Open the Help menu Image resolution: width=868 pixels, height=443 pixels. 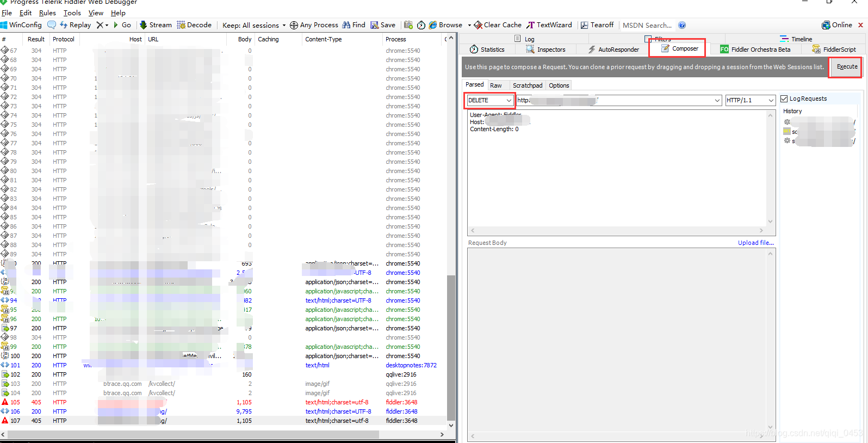point(118,13)
